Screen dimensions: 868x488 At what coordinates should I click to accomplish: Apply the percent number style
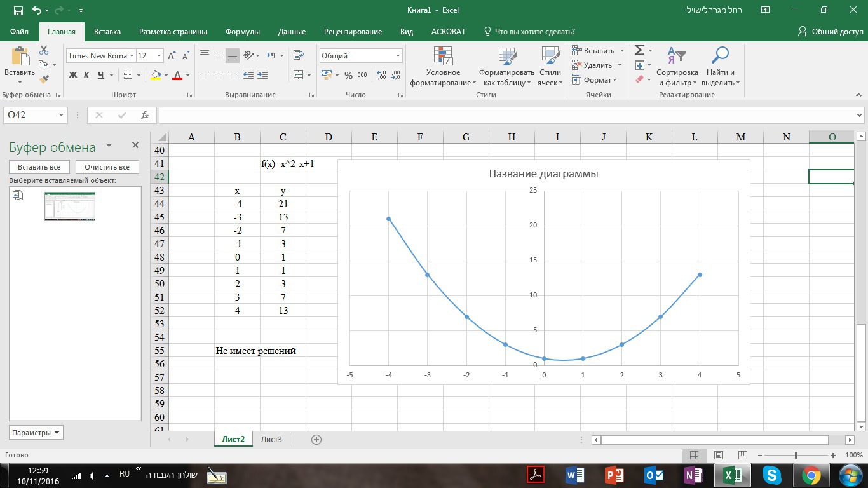(348, 75)
